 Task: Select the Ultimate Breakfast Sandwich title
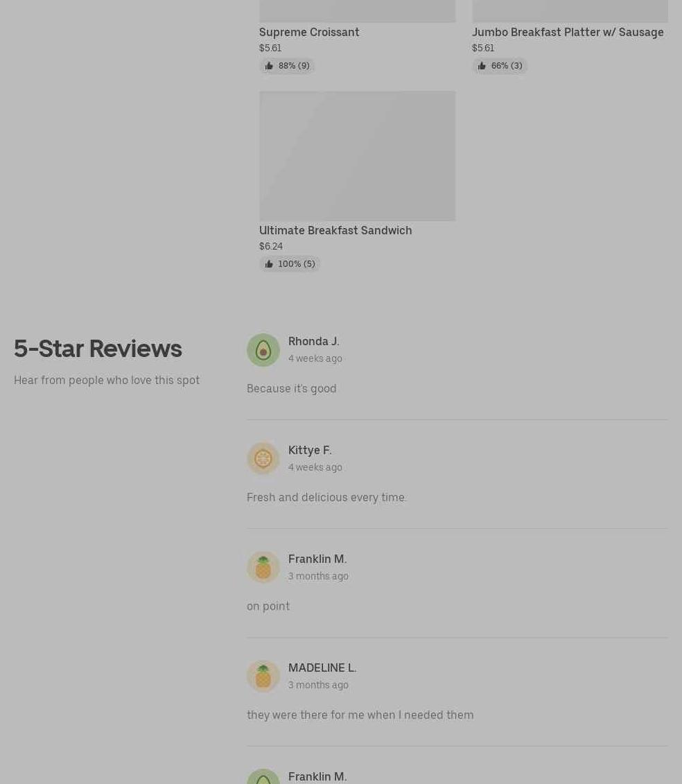(x=335, y=231)
